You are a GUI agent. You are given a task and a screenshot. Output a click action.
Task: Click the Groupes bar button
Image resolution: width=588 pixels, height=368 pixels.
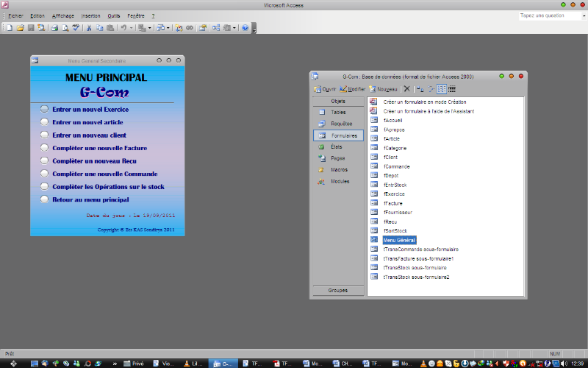point(338,291)
